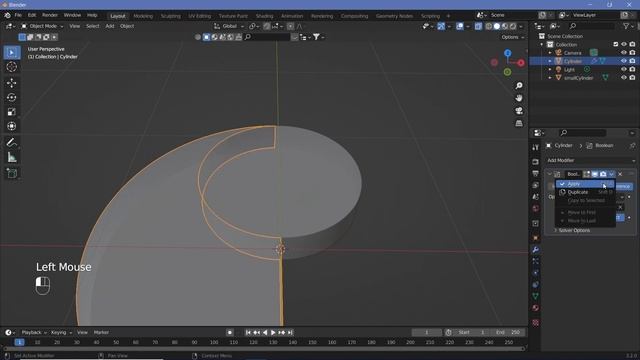Open the viewport Add menu
This screenshot has width=640, height=360.
pos(110,26)
